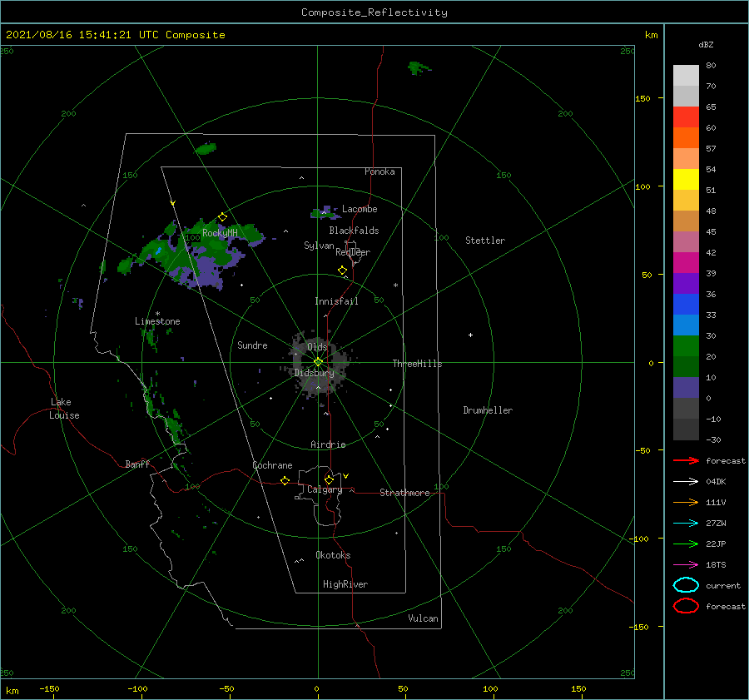
Task: Click the cyan 27ZW arrow legend icon
Action: pos(686,524)
